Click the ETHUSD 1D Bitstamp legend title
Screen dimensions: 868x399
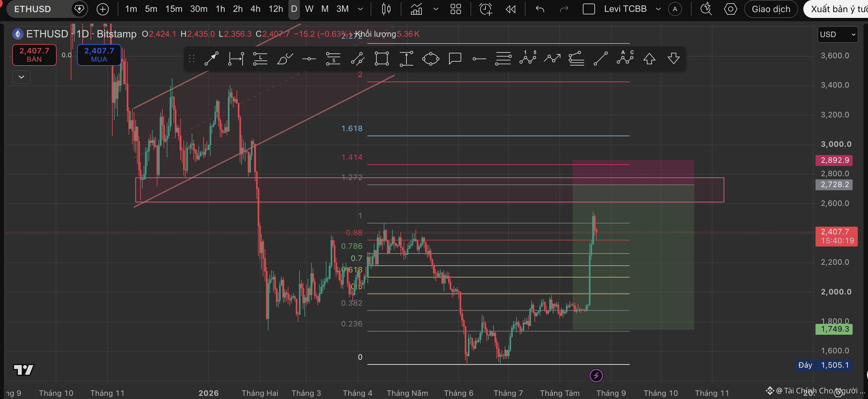click(x=81, y=34)
